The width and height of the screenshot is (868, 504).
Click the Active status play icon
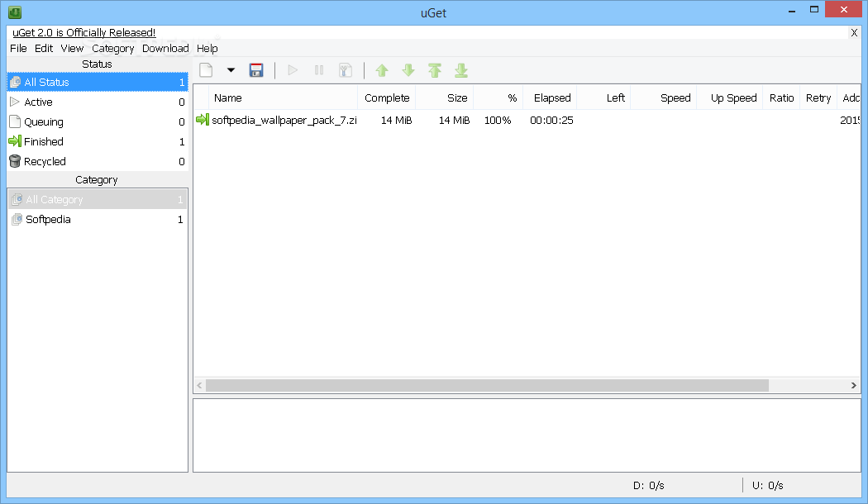(15, 102)
